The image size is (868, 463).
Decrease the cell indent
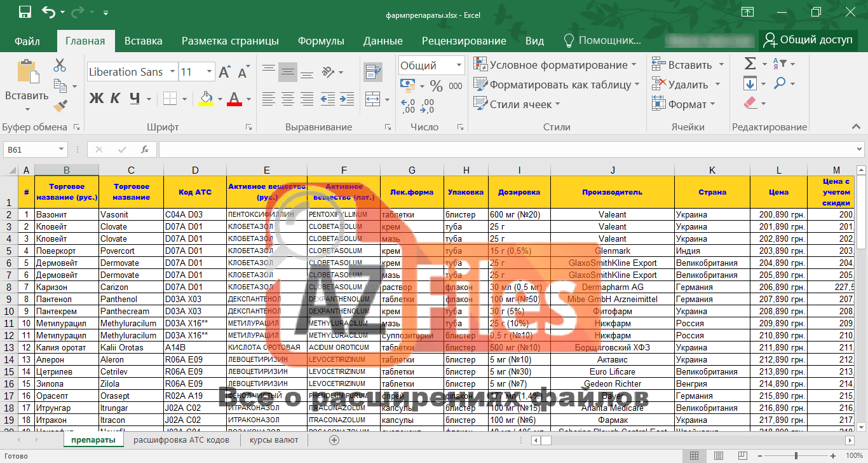click(328, 99)
